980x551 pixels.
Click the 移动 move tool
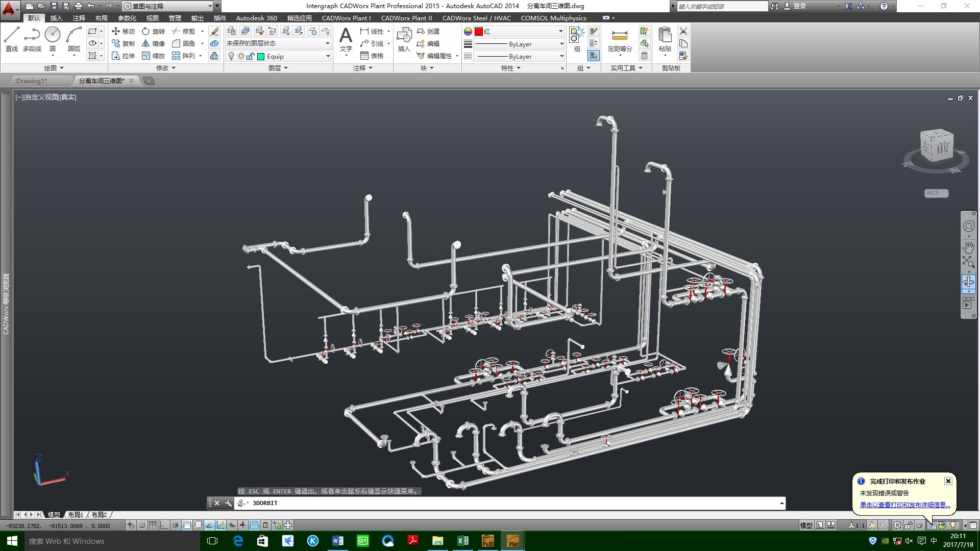click(123, 31)
